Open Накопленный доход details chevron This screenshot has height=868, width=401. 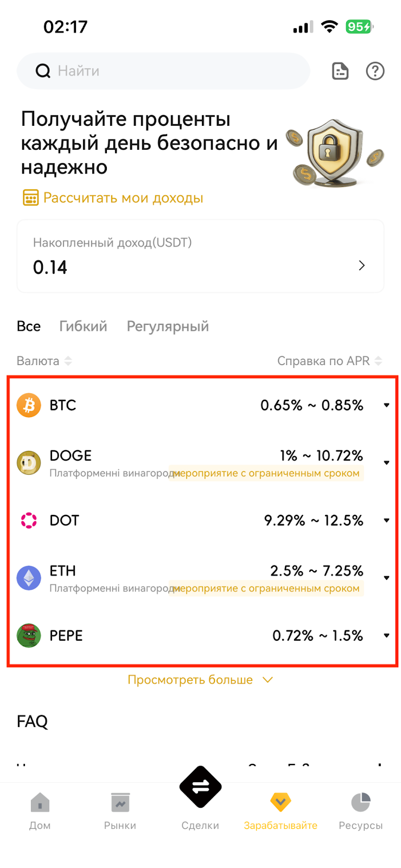[x=361, y=265]
